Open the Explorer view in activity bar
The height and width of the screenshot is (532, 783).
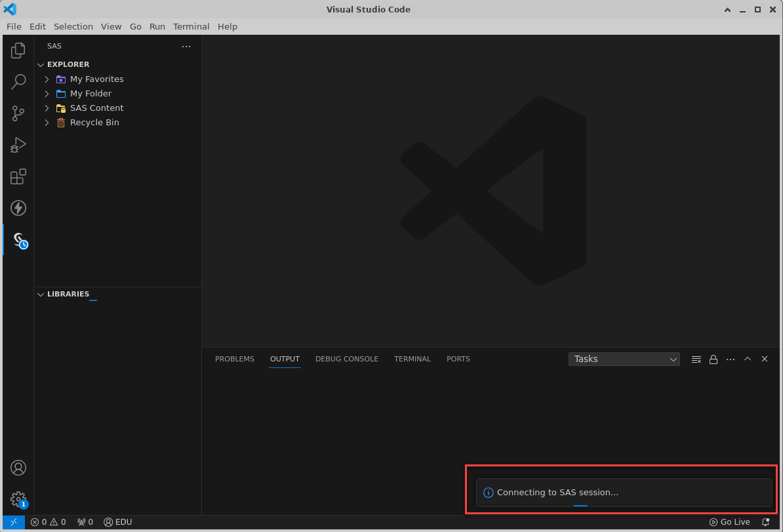click(x=18, y=50)
